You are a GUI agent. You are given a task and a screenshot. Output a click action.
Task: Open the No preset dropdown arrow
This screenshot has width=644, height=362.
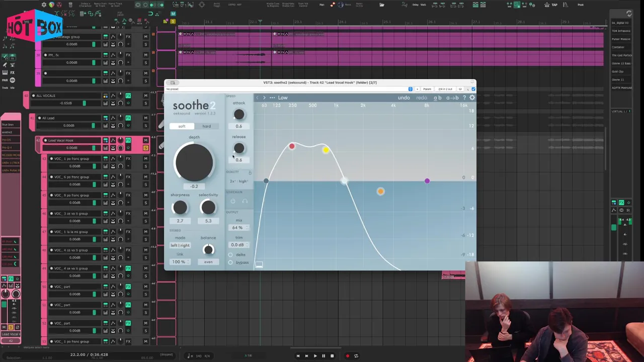410,89
